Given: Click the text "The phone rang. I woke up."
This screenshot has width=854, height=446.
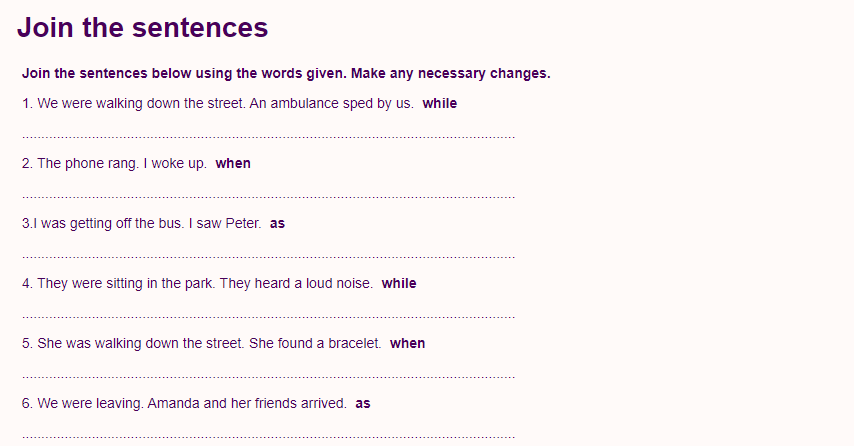Looking at the screenshot, I should coord(122,163).
